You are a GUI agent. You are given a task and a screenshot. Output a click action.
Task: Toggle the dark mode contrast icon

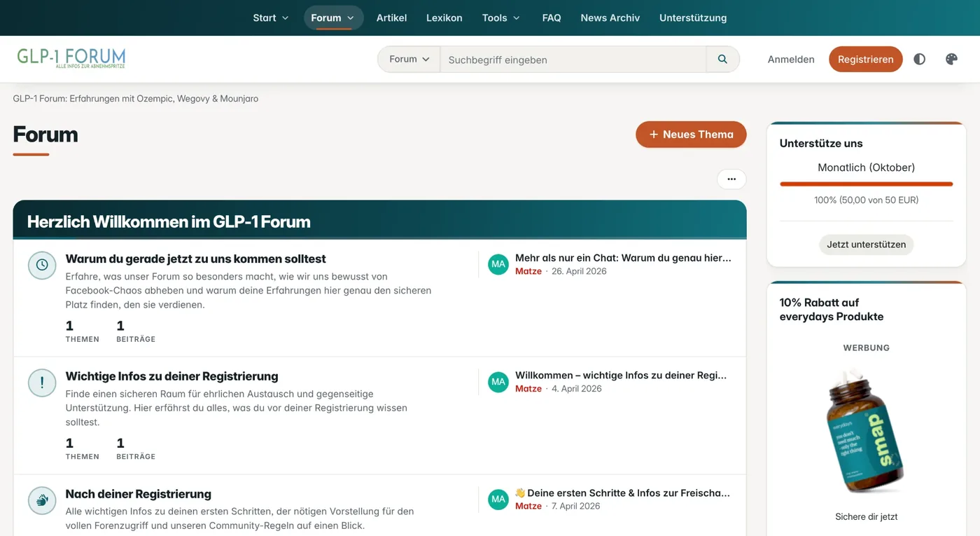coord(920,60)
